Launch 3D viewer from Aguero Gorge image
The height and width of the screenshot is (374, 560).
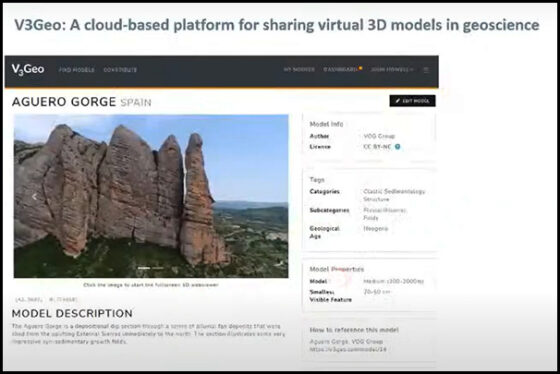tap(151, 196)
